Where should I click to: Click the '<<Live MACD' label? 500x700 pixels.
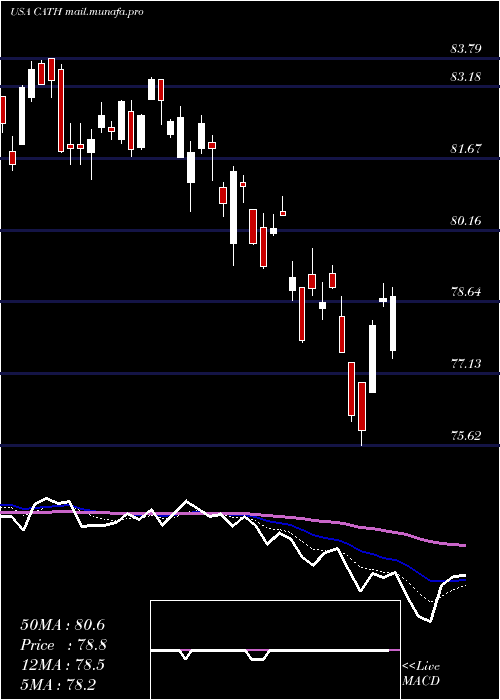point(421,674)
